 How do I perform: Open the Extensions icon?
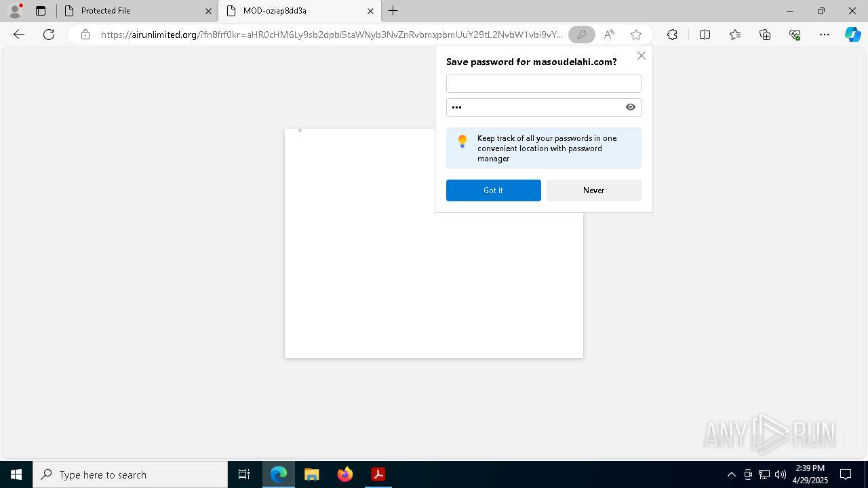(x=672, y=35)
